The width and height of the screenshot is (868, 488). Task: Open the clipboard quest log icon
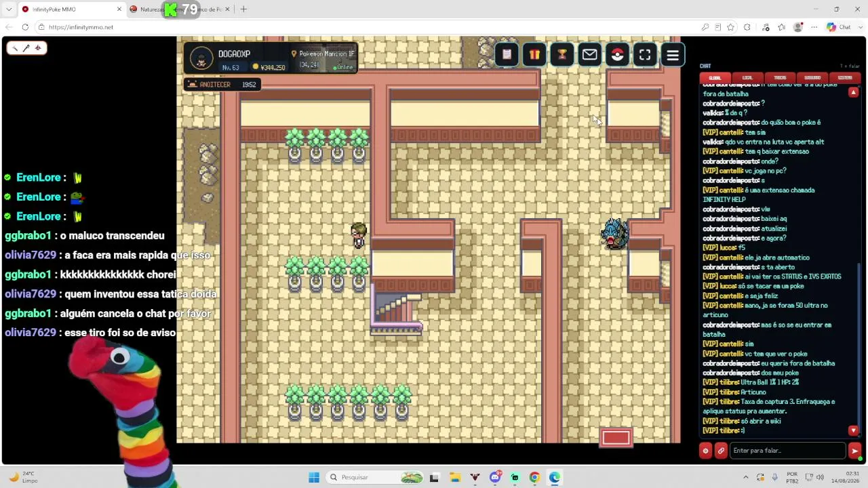[x=507, y=55]
